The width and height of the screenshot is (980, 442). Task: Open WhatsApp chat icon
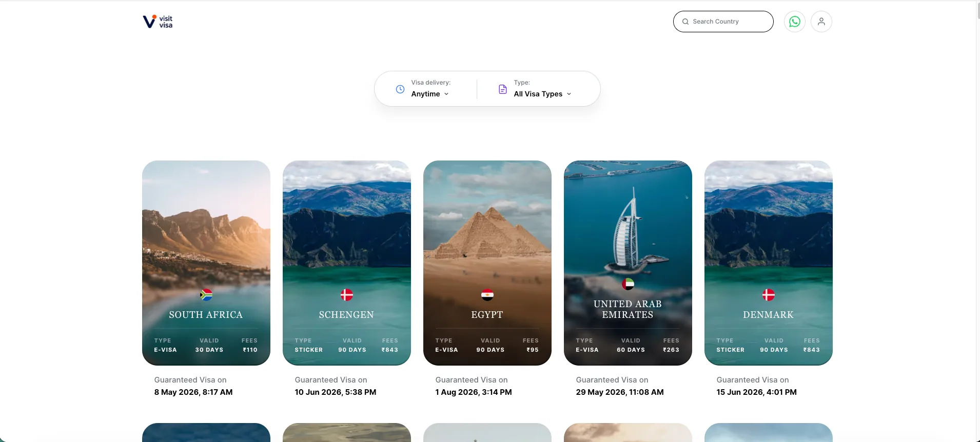794,22
